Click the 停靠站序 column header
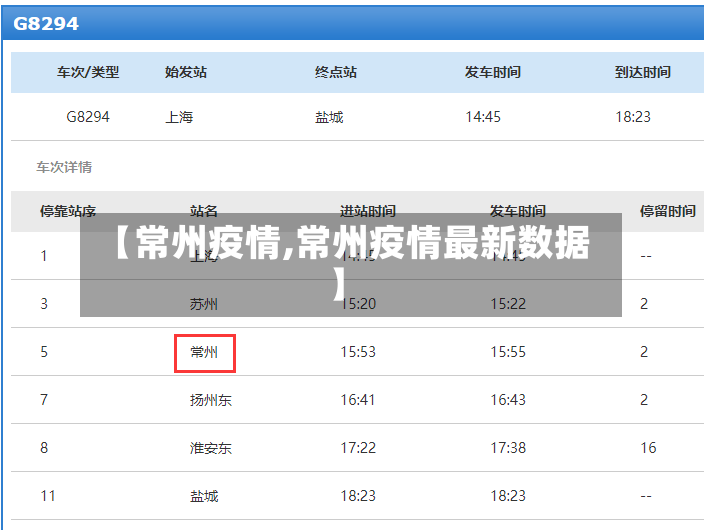 68,211
